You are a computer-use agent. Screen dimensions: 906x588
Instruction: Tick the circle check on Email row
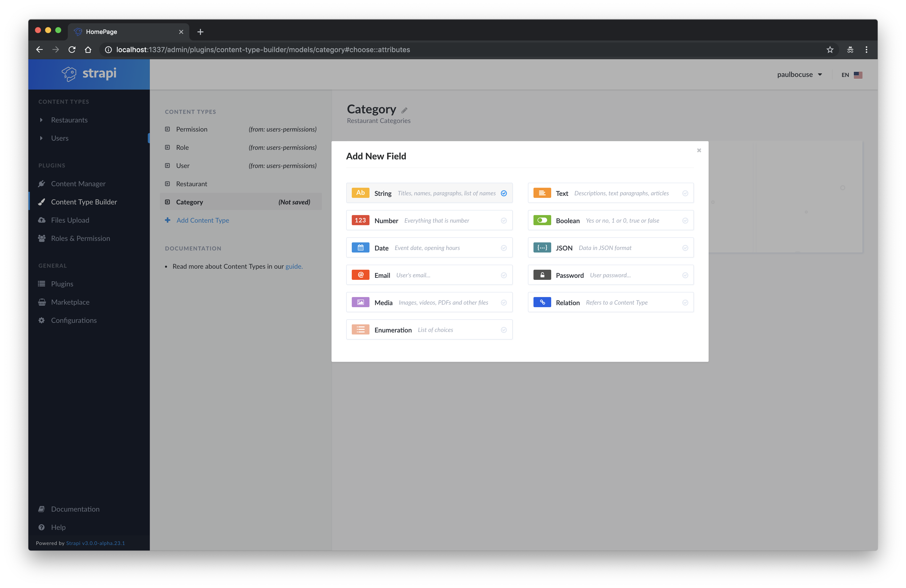tap(504, 275)
